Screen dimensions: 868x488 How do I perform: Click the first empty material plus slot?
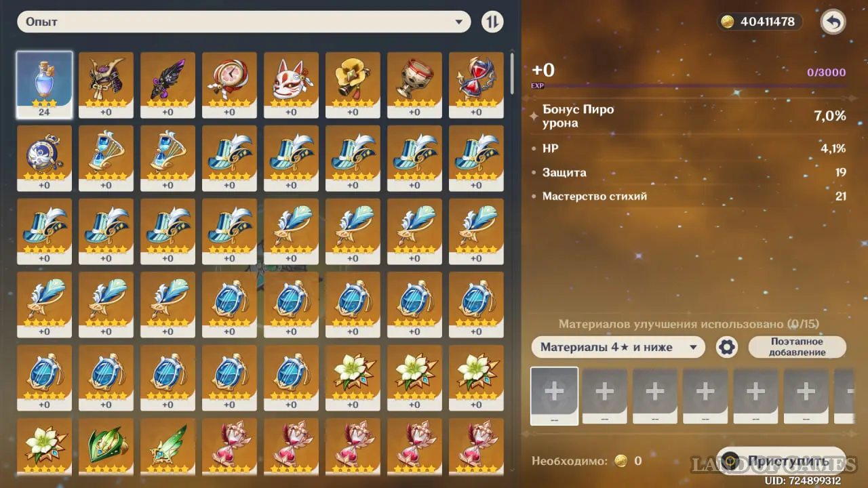554,396
